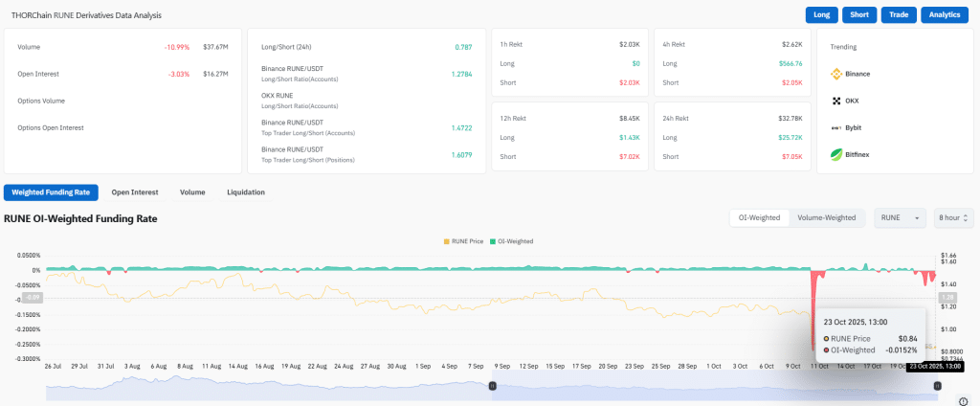The image size is (980, 406).
Task: Show the Liquidation tab
Action: [246, 192]
